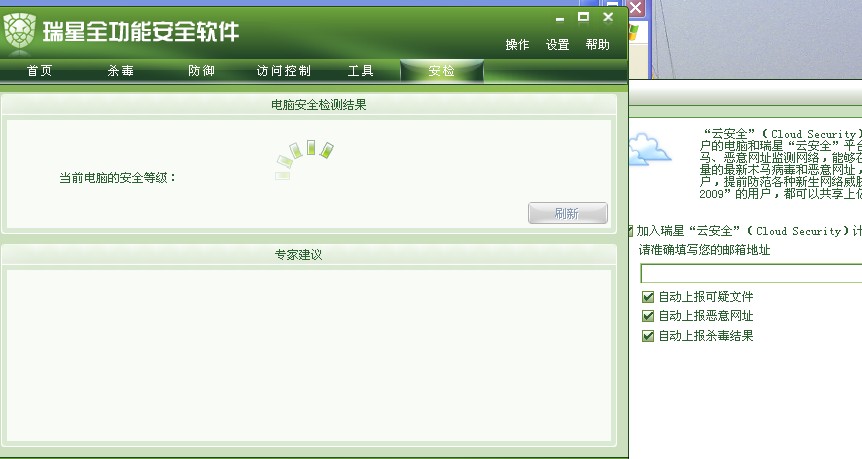
Task: Open the 防御 tab
Action: 201,71
